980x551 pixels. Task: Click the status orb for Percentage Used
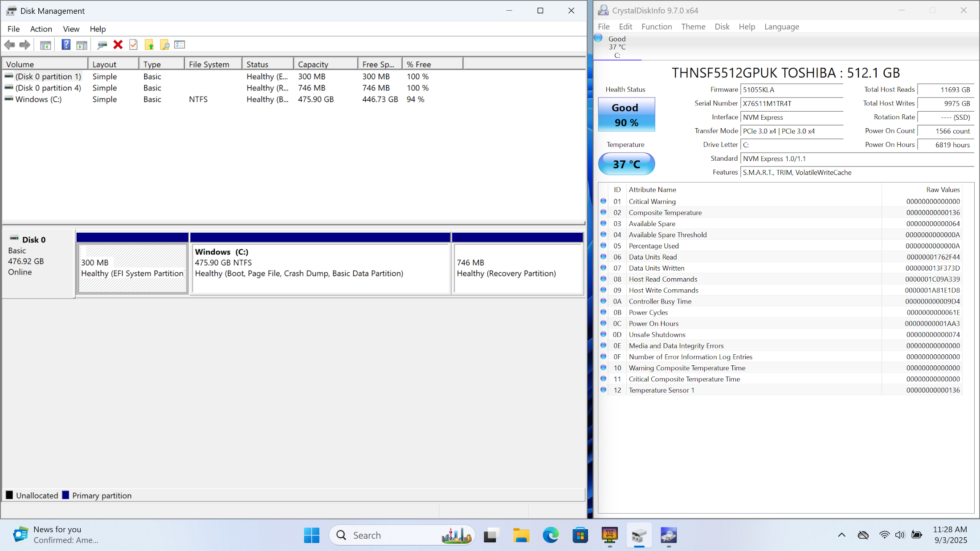603,246
